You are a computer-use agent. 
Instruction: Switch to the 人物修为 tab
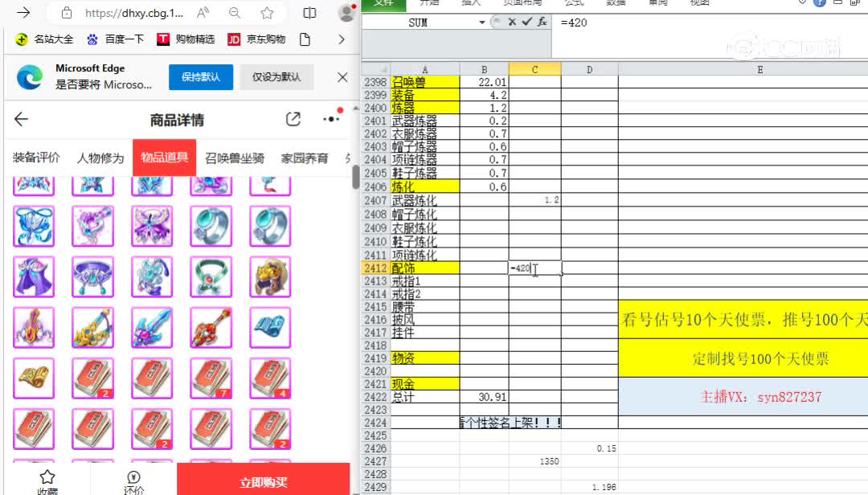click(x=100, y=157)
